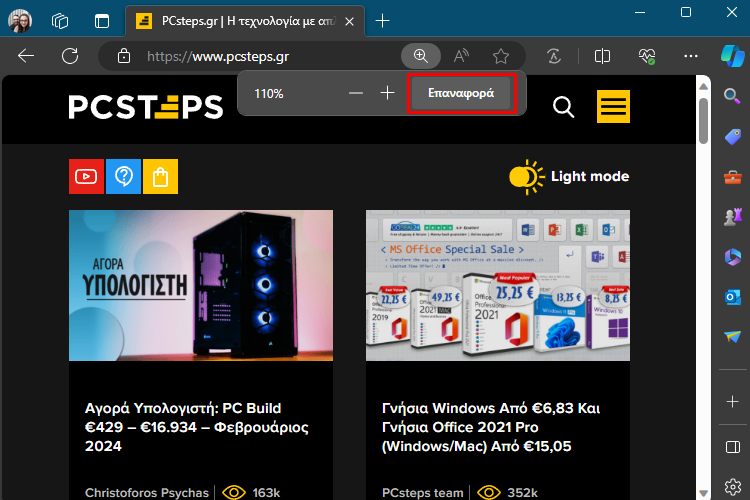Open sidebar Search icon
This screenshot has width=750, height=500.
coord(732,96)
